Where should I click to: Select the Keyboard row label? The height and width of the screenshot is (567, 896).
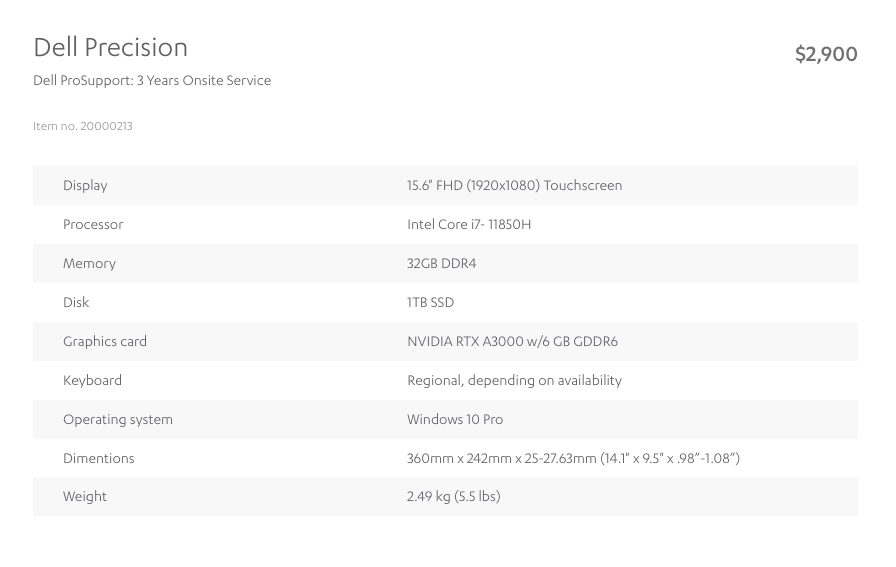pyautogui.click(x=92, y=381)
